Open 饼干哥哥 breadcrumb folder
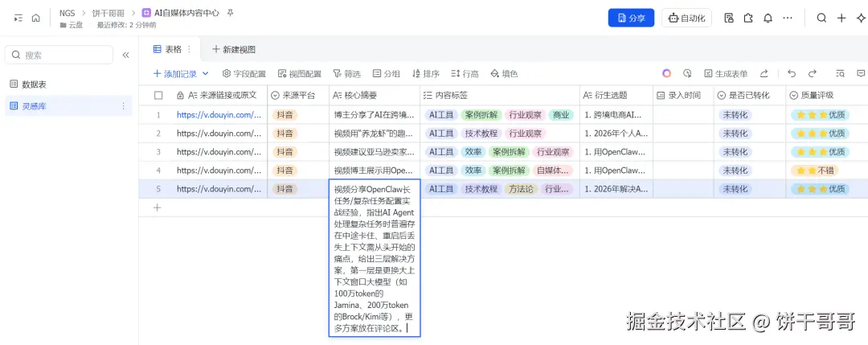Image resolution: width=868 pixels, height=345 pixels. 108,13
